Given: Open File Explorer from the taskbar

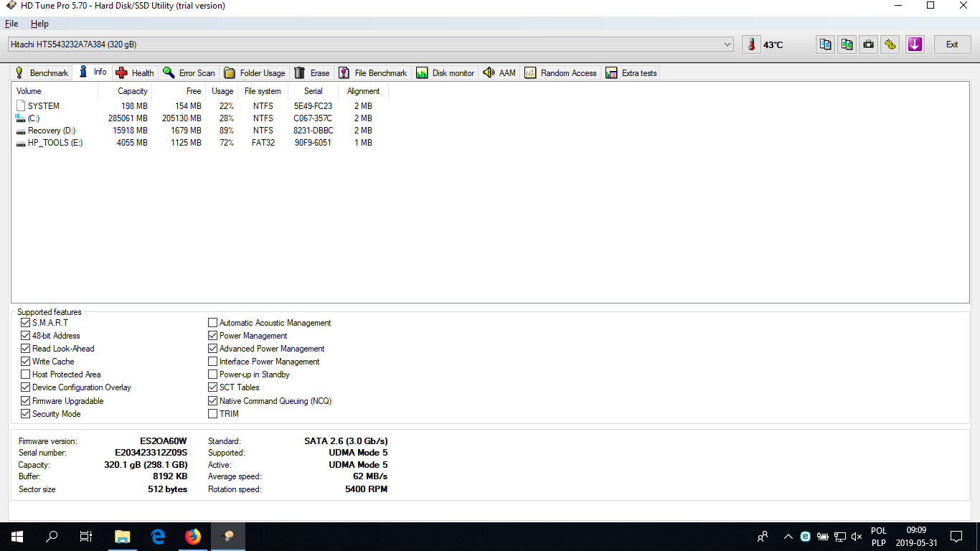Looking at the screenshot, I should pos(123,537).
